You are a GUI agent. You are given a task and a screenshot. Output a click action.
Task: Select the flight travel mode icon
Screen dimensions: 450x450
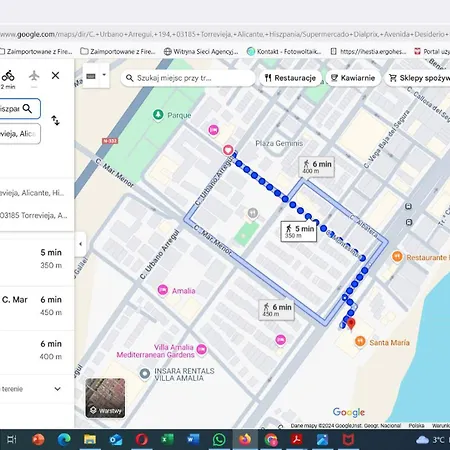click(x=34, y=76)
